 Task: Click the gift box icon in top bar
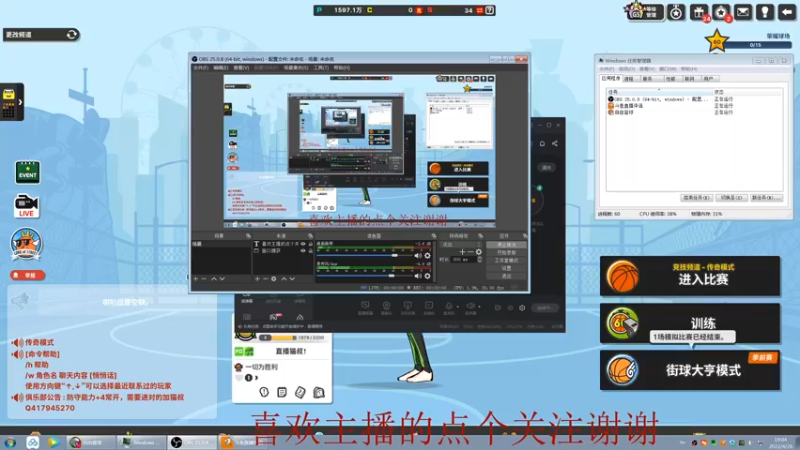(698, 12)
